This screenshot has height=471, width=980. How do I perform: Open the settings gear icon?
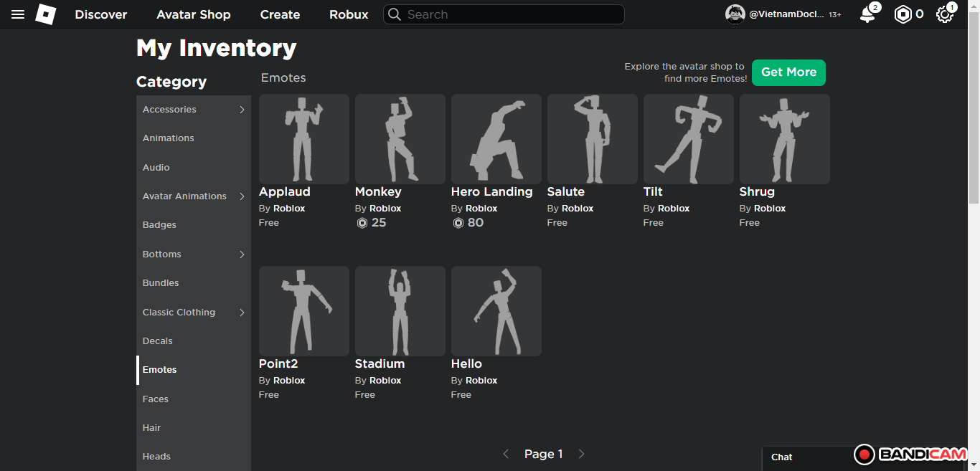(945, 14)
